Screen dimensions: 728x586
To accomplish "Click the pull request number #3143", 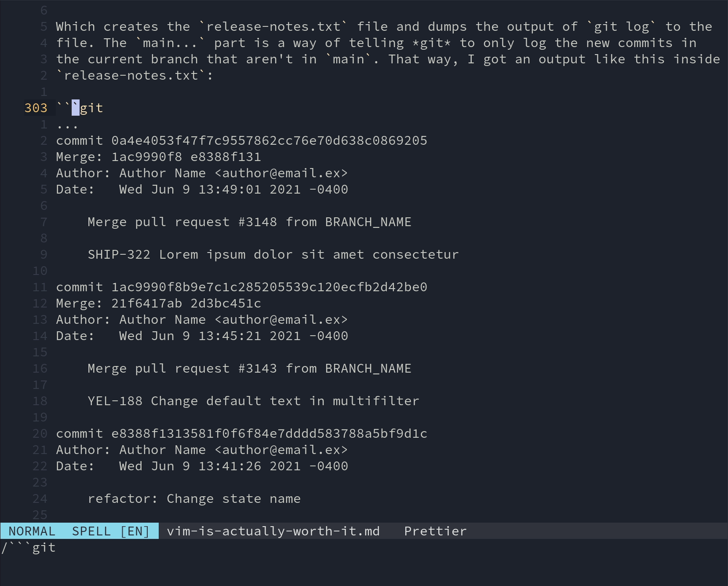I will 258,369.
